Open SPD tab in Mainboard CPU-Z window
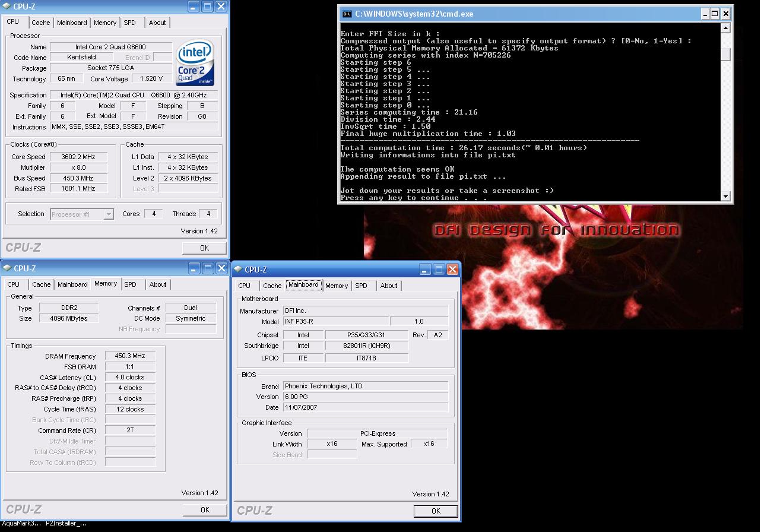This screenshot has height=532, width=761. 361,286
